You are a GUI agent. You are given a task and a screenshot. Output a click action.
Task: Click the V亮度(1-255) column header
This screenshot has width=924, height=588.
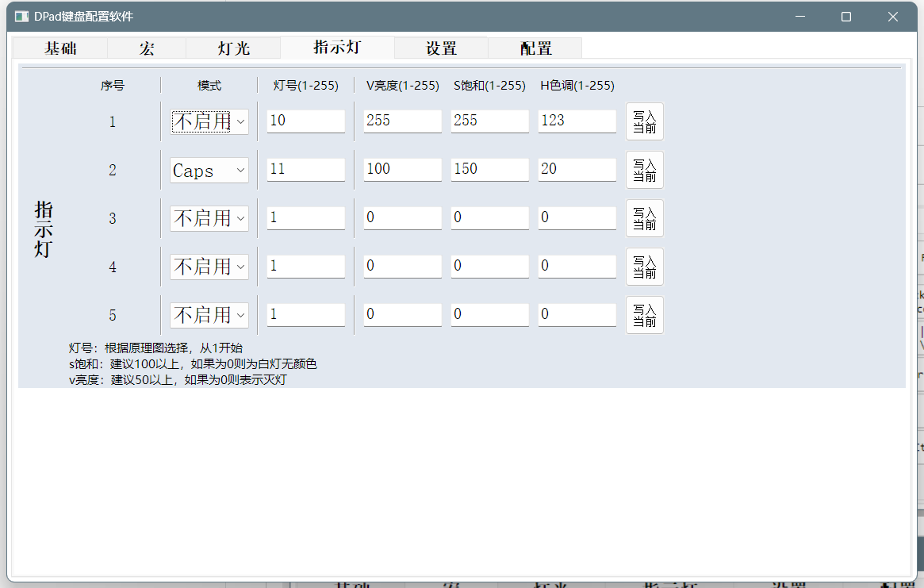[402, 86]
